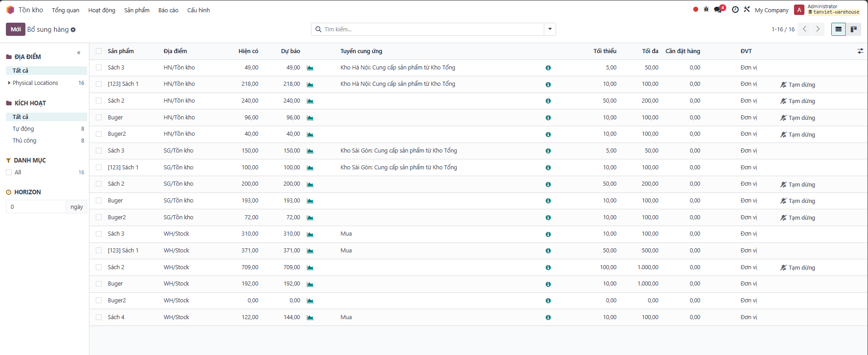The height and width of the screenshot is (355, 868).
Task: Open the Tồn kho app home icon
Action: [10, 10]
